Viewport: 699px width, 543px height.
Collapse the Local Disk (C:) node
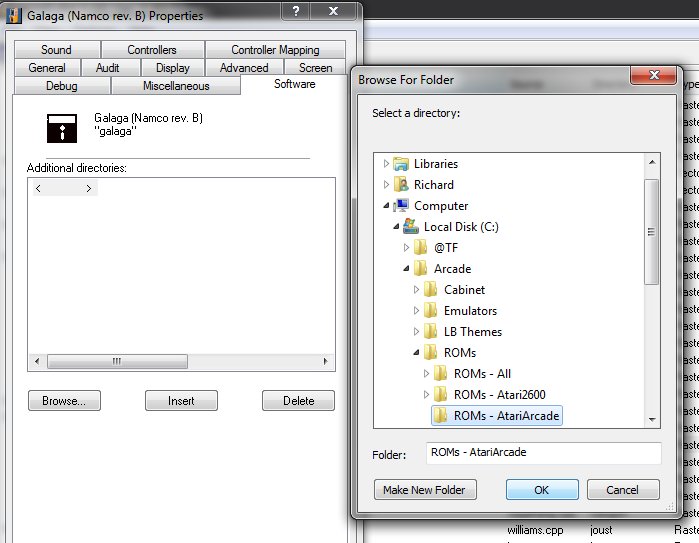(396, 226)
